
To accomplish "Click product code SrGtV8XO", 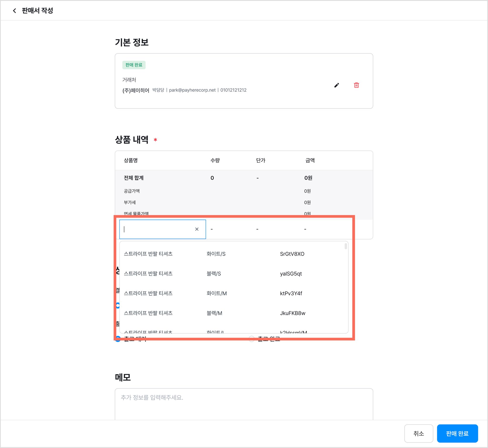I will point(292,254).
